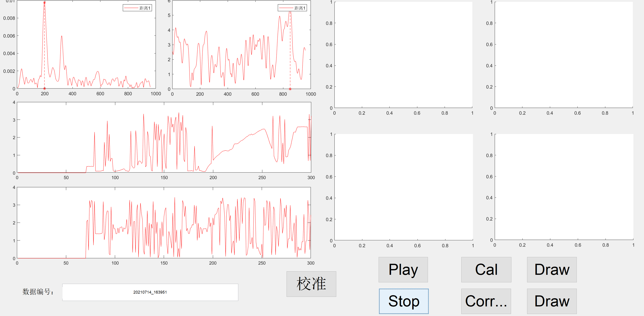The width and height of the screenshot is (644, 316).
Task: Click peak star marker atop first plot
Action: coord(44,3)
